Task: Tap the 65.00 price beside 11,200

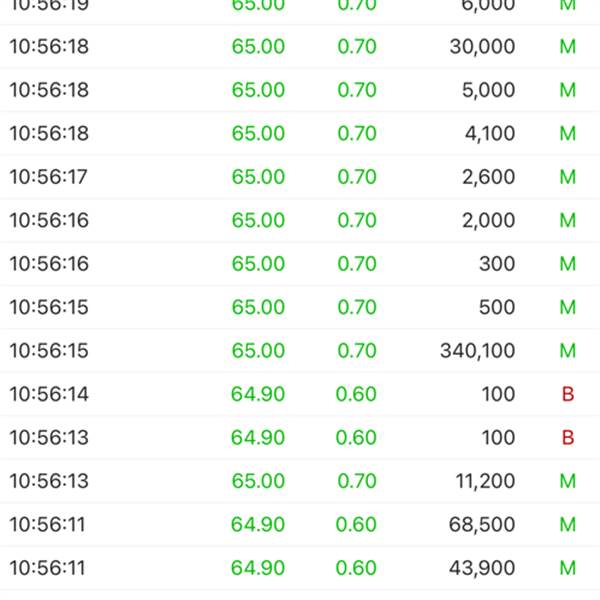Action: tap(258, 481)
